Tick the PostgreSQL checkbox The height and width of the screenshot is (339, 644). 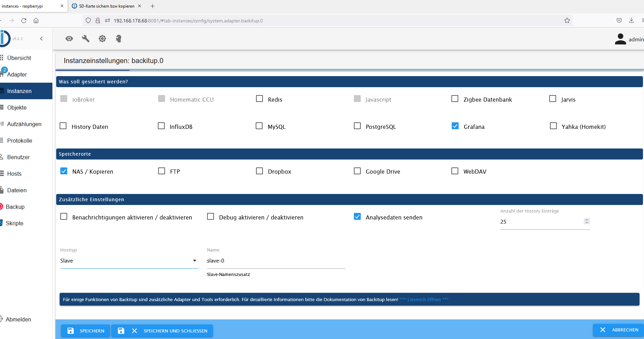pos(357,126)
